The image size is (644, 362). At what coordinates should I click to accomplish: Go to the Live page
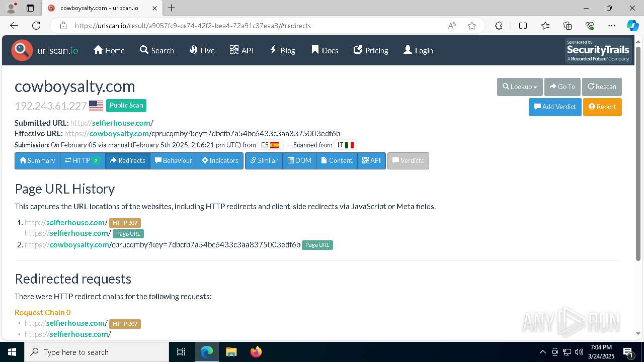[x=202, y=50]
